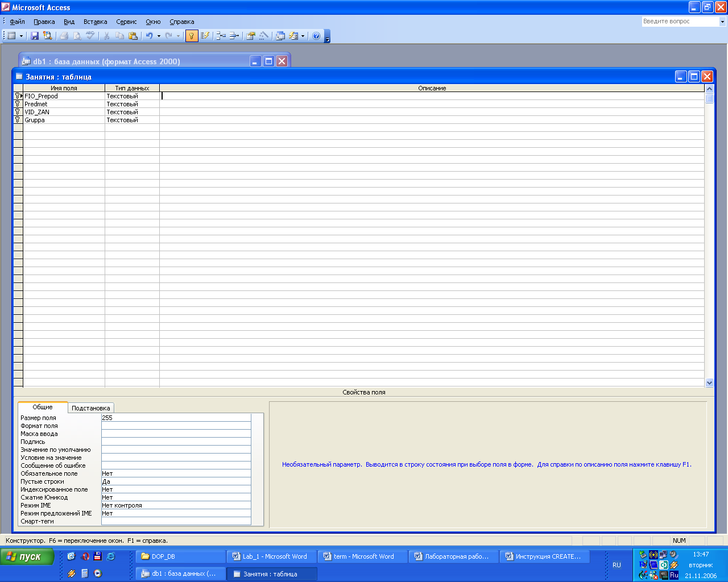728x582 pixels.
Task: Click the Indexes lightning icon
Action: (205, 36)
